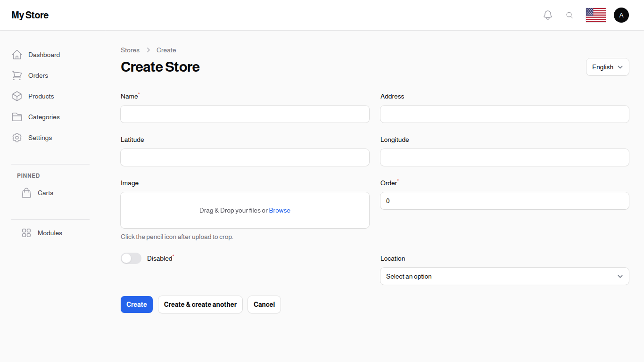Open the pinned Carts section
644x362 pixels.
pos(45,193)
